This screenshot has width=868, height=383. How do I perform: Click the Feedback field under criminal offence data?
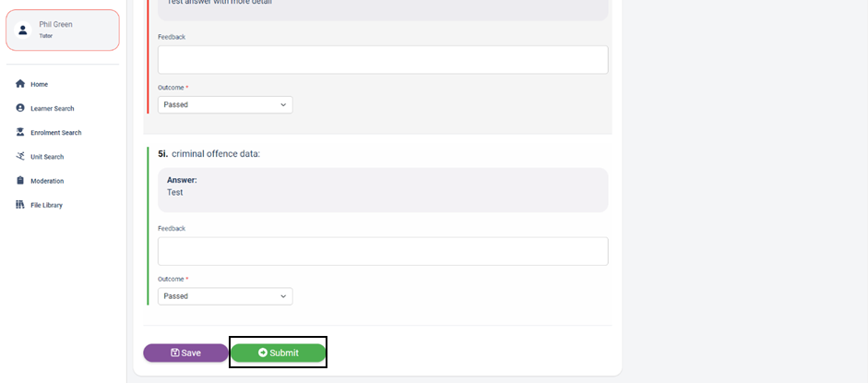383,251
